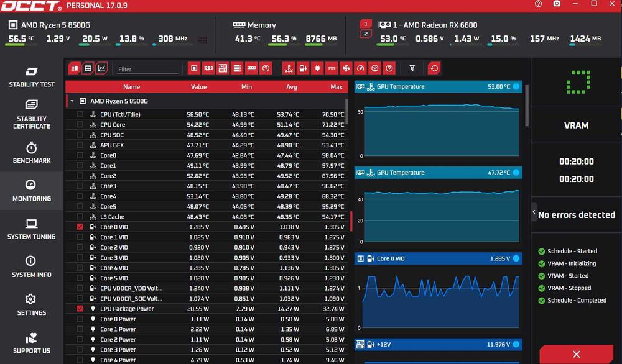Click the Core 0 VID graph header
The width and height of the screenshot is (622, 364).
click(x=438, y=258)
